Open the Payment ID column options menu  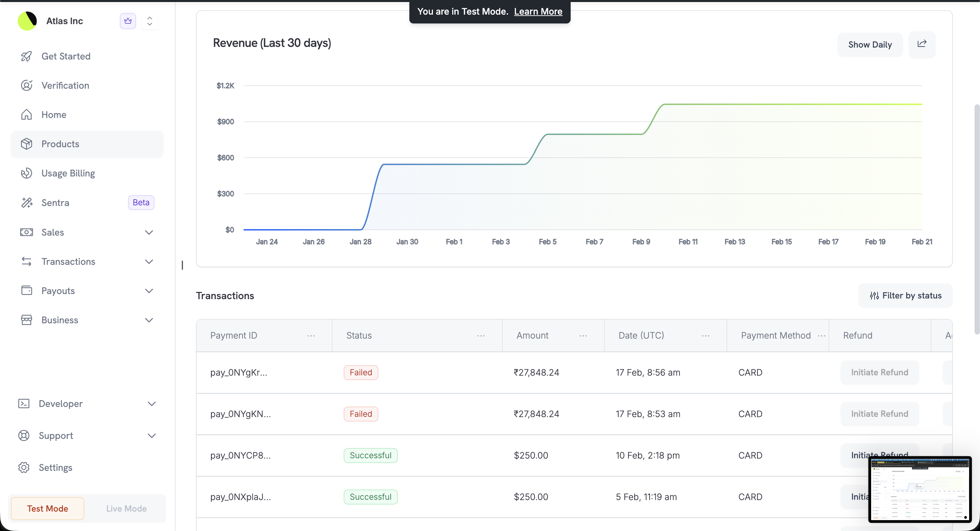[x=311, y=336]
